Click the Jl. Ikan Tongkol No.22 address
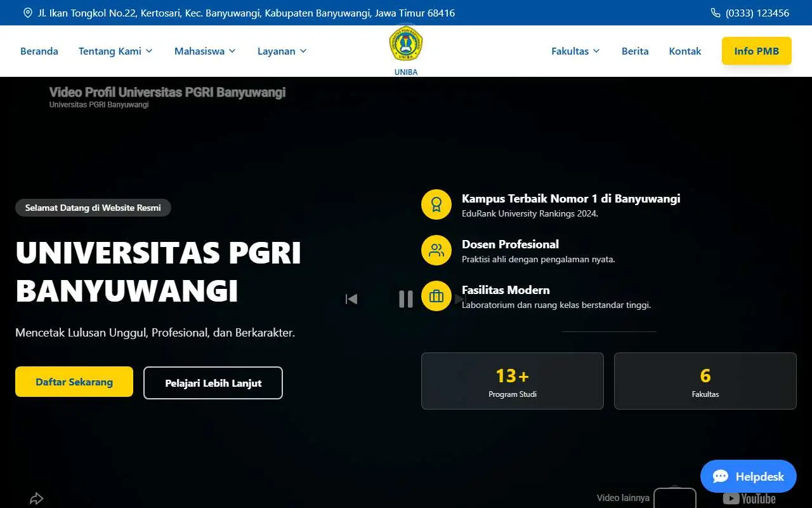 point(246,13)
